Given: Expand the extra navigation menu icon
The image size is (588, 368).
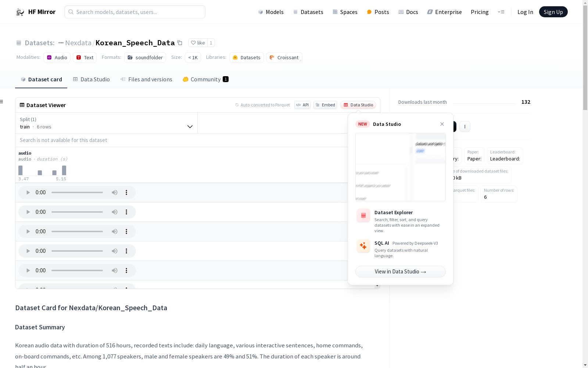Looking at the screenshot, I should tap(501, 12).
